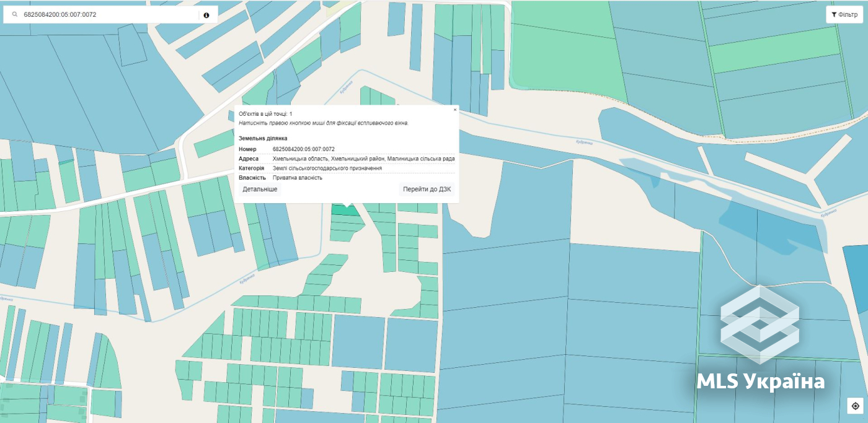Viewport: 868px width, 423px height.
Task: Click the Землі сільськогосподарського призначення category text
Action: click(x=327, y=168)
